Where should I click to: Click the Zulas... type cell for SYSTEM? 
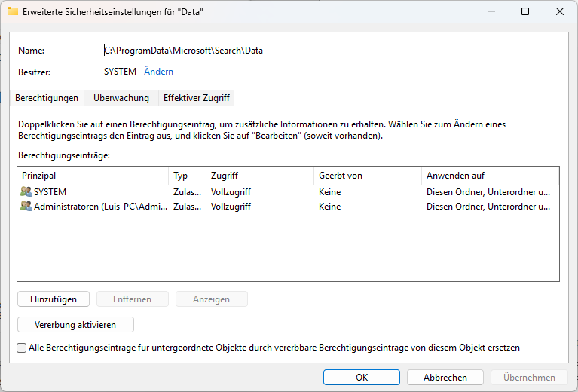tap(187, 192)
